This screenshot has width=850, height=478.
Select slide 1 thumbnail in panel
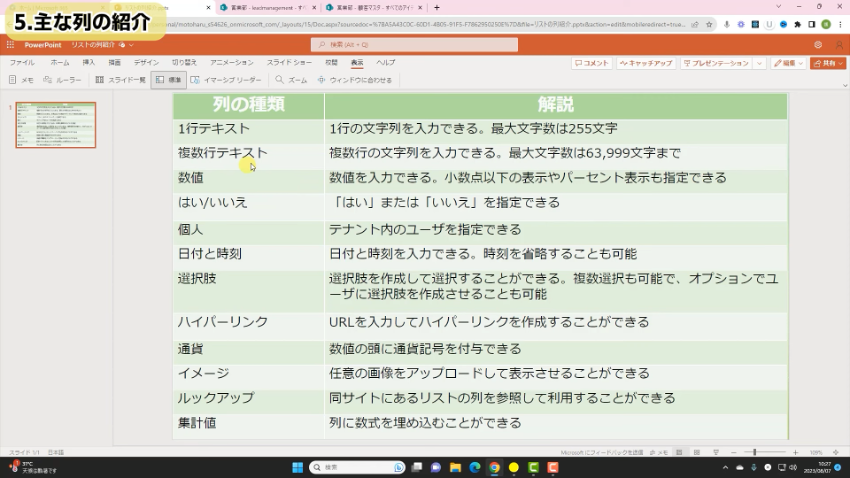click(x=56, y=124)
